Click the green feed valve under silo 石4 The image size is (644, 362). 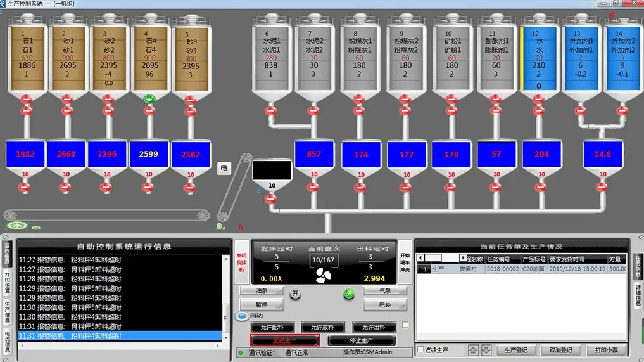[x=149, y=99]
